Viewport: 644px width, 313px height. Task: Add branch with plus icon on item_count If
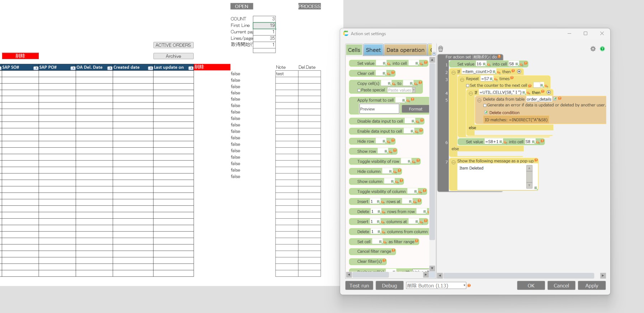[519, 72]
